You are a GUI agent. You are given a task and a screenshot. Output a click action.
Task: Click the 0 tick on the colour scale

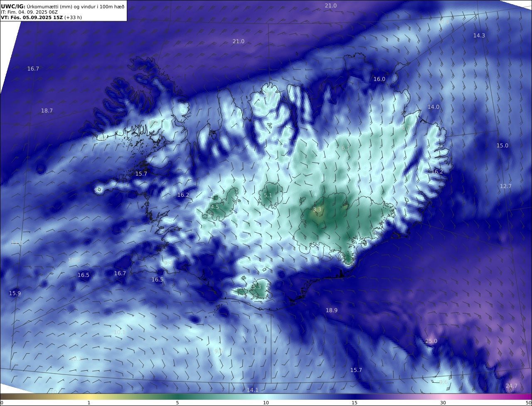(x=2, y=403)
